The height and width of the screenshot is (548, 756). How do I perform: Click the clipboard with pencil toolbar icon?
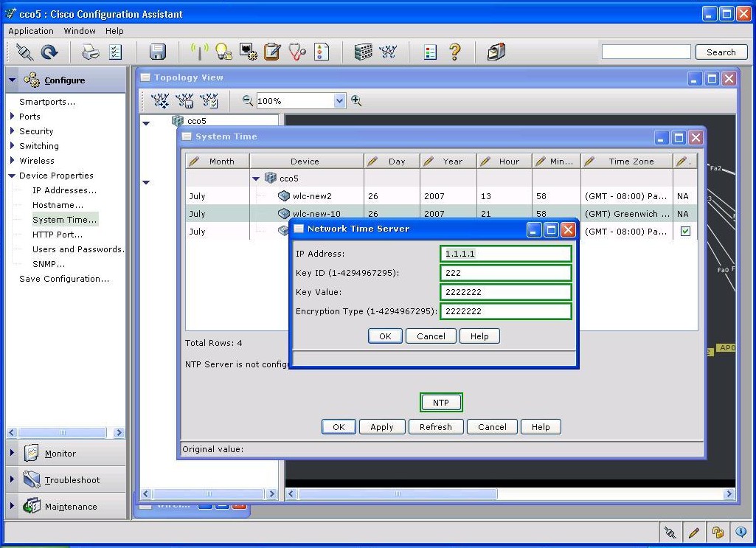272,52
